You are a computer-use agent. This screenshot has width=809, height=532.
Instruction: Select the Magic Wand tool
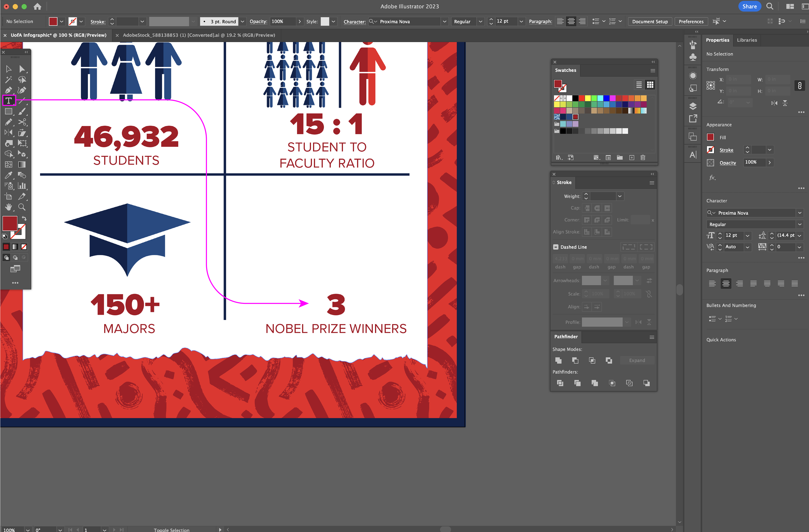[x=8, y=79]
